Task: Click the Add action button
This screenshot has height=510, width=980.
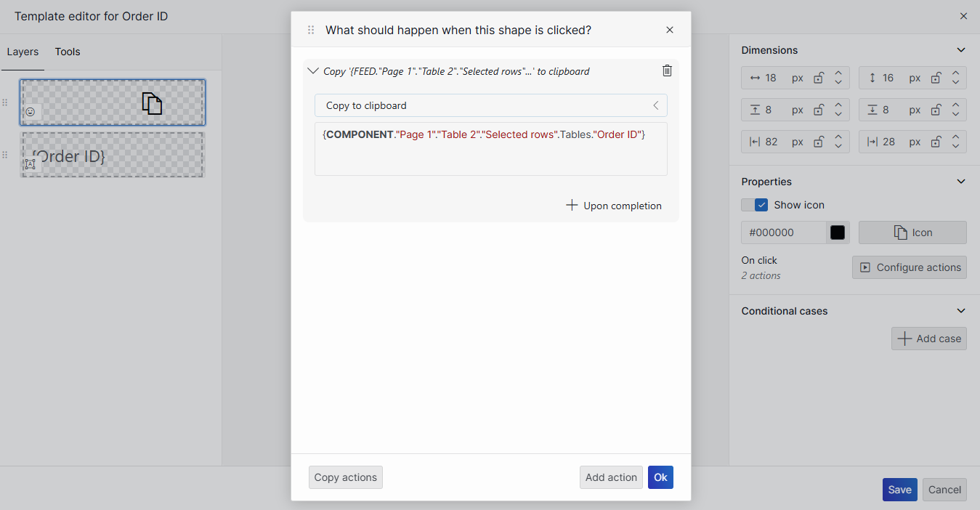Action: [610, 477]
